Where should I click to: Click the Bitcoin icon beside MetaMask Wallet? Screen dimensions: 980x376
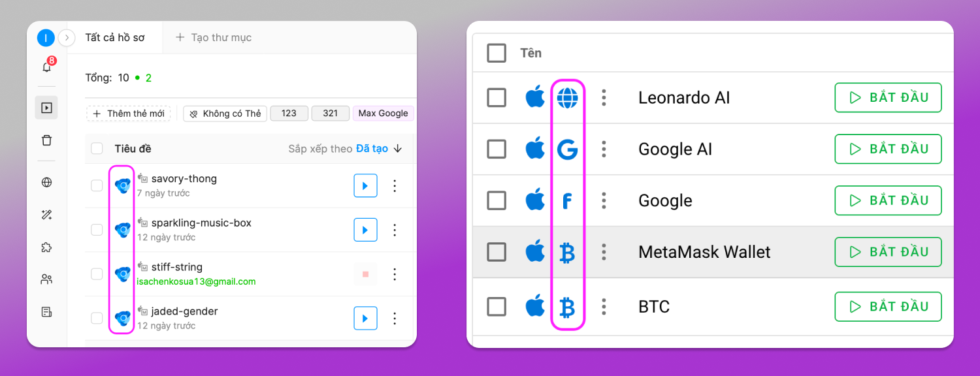click(x=568, y=252)
